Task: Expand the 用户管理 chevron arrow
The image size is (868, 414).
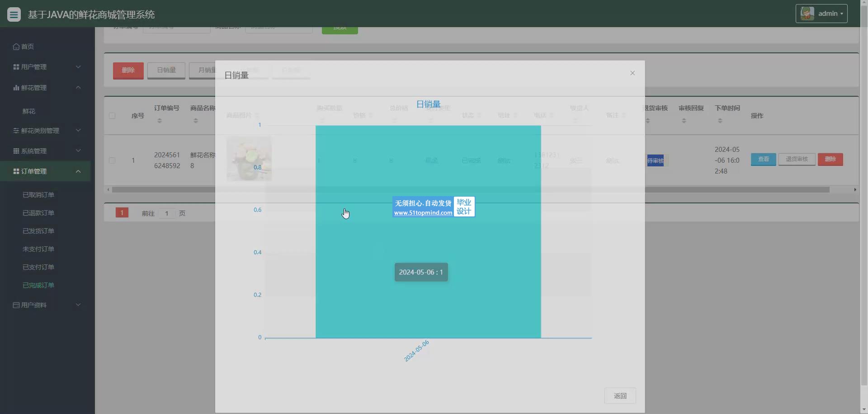Action: pos(78,67)
